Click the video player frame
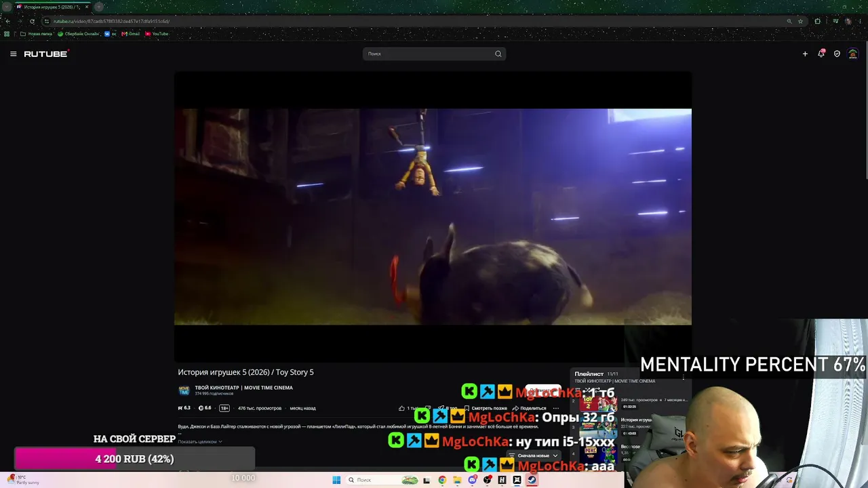This screenshot has height=488, width=868. click(433, 216)
